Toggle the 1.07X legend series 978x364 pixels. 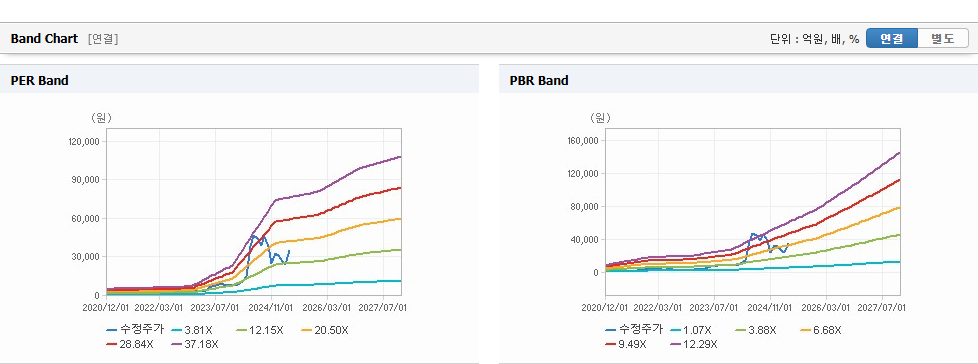point(691,330)
